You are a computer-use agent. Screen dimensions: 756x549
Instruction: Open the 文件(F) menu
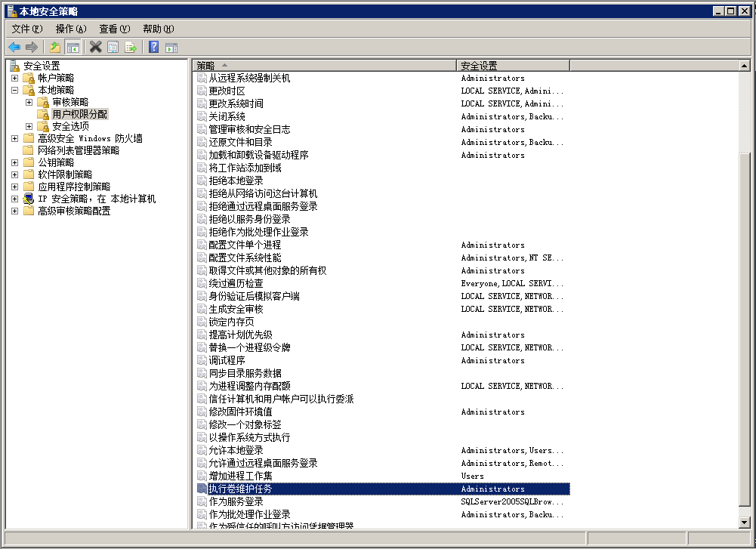pyautogui.click(x=27, y=29)
